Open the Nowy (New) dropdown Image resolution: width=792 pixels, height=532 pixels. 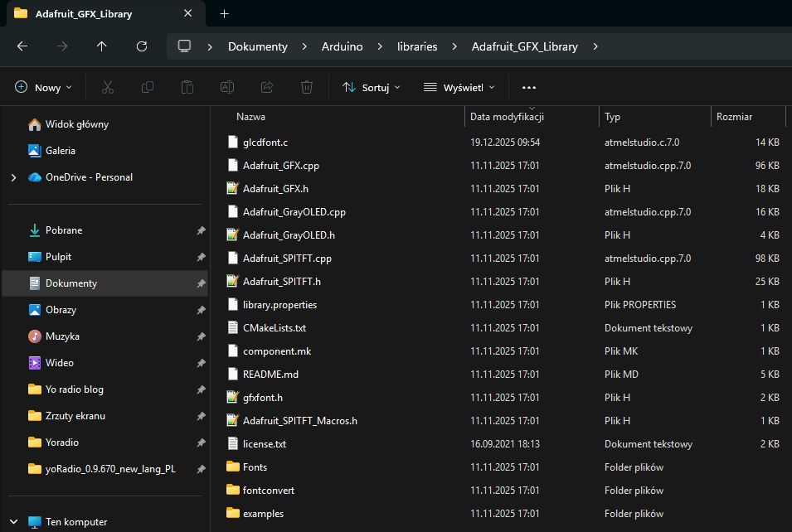pyautogui.click(x=44, y=87)
